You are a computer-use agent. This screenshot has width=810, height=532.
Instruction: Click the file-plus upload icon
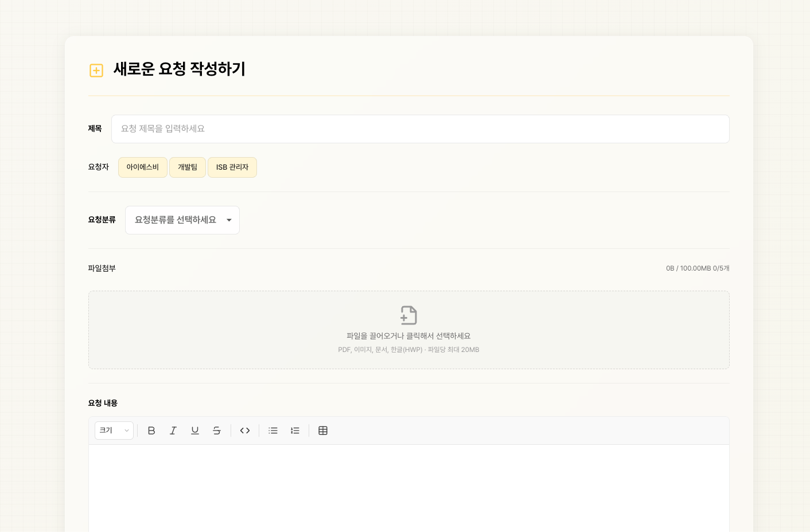coord(408,315)
